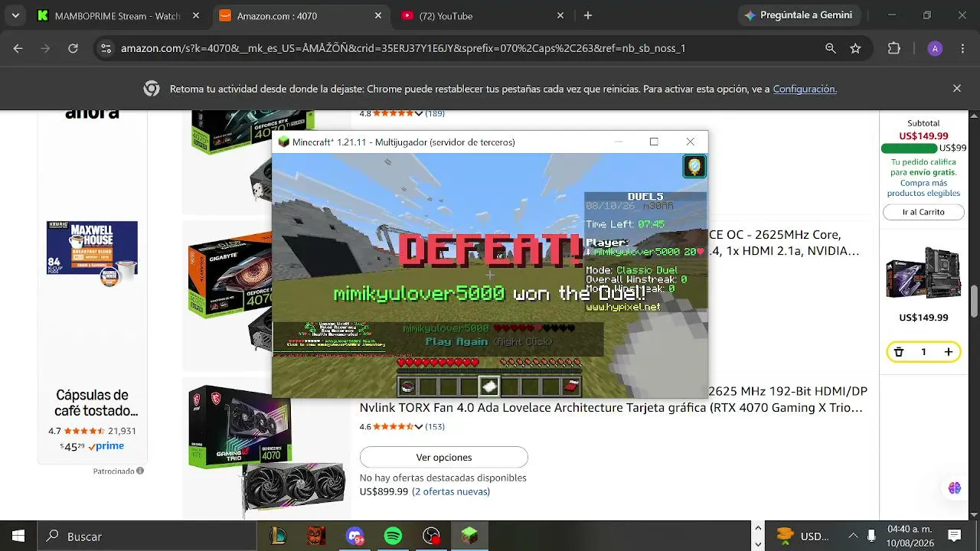
Task: Close the MAMBOPRIME Stream tab
Action: click(196, 15)
